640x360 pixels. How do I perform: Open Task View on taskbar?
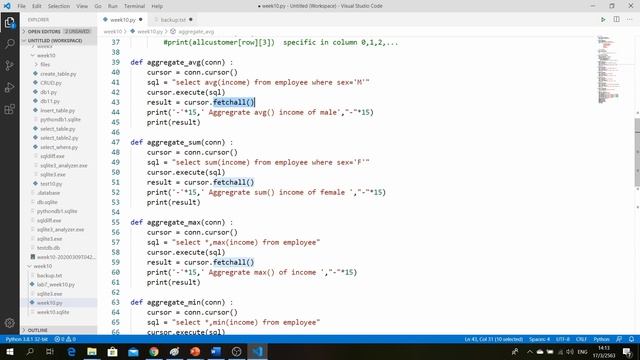click(x=50, y=351)
